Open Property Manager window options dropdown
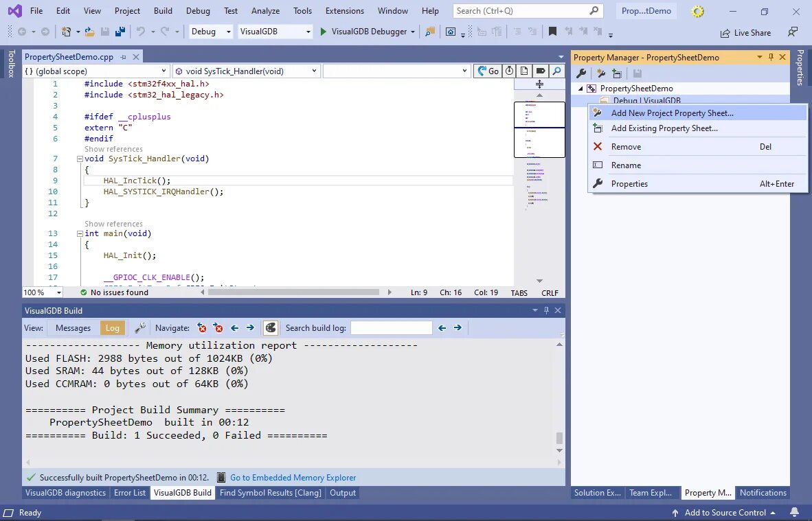The width and height of the screenshot is (812, 521). [760, 57]
